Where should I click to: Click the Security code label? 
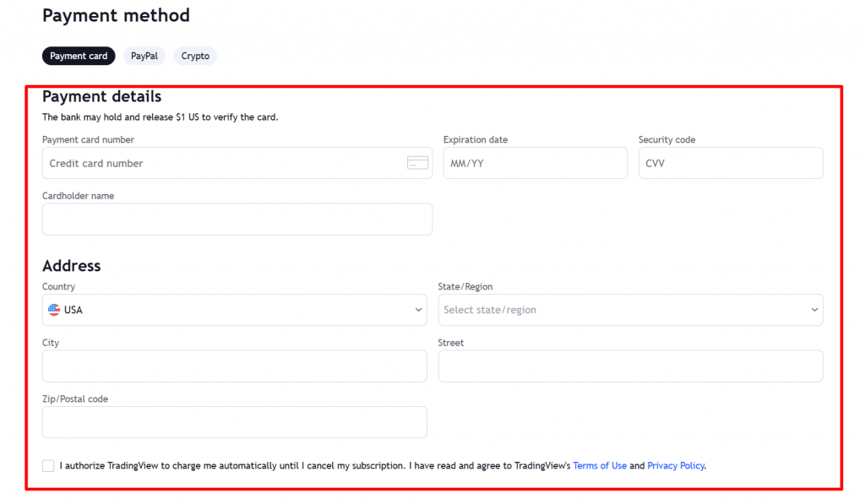point(667,139)
